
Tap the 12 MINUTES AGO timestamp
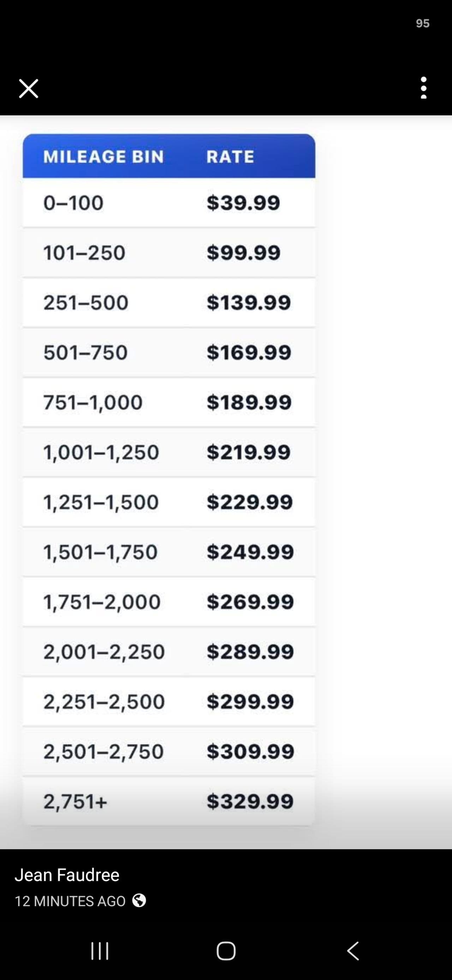tap(70, 901)
